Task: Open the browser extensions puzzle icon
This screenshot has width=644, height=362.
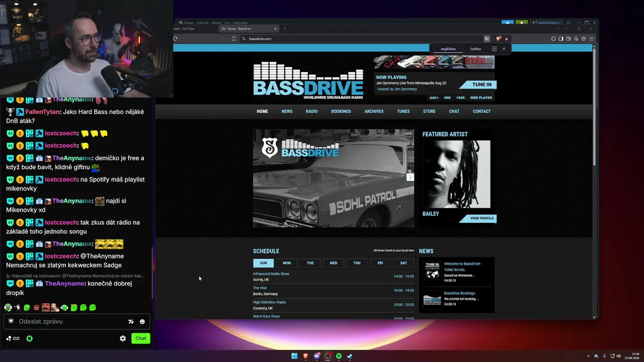Action: pyautogui.click(x=553, y=39)
